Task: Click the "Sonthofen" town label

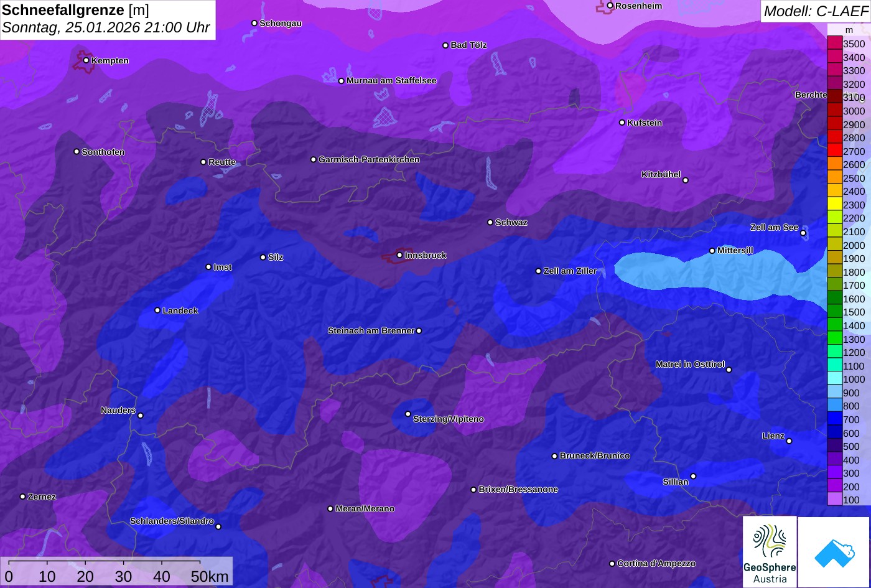Action: 103,152
